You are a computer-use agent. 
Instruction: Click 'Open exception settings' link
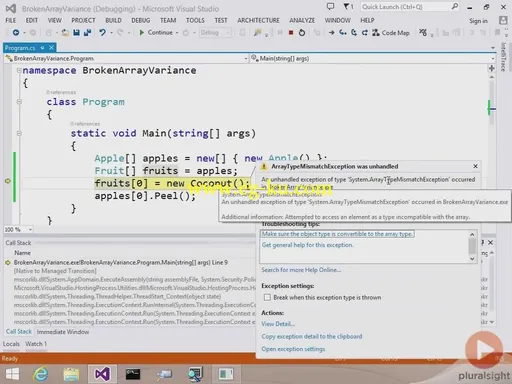click(x=293, y=349)
